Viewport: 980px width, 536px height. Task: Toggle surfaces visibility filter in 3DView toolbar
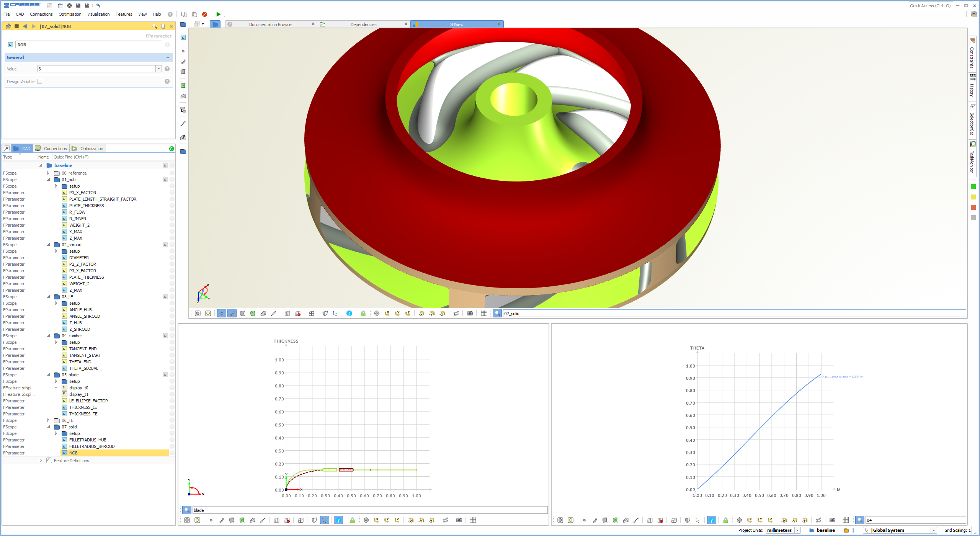tap(242, 313)
